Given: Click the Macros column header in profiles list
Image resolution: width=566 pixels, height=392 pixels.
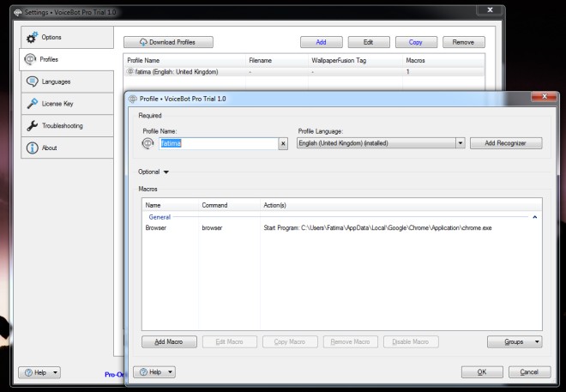Looking at the screenshot, I should pos(443,60).
